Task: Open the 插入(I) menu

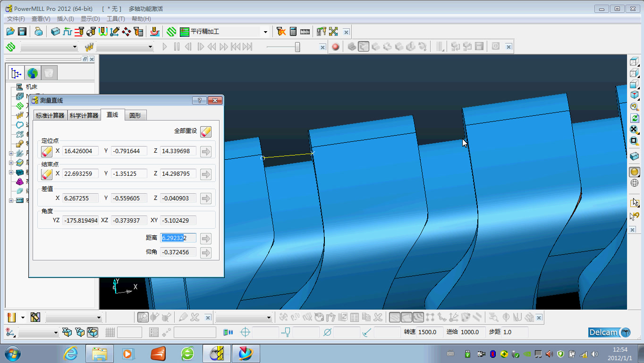Action: pos(66,19)
